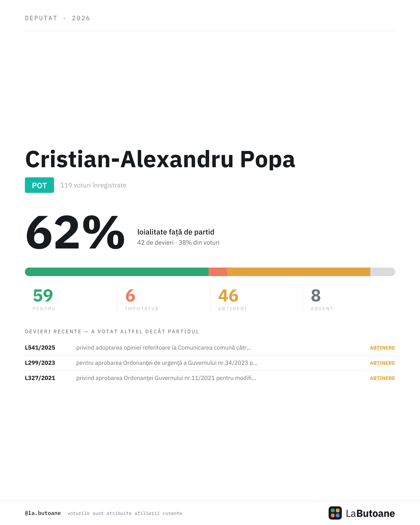Viewport: 420px width, 525px height.
Task: Click the LaButoane brand name text
Action: tap(370, 513)
